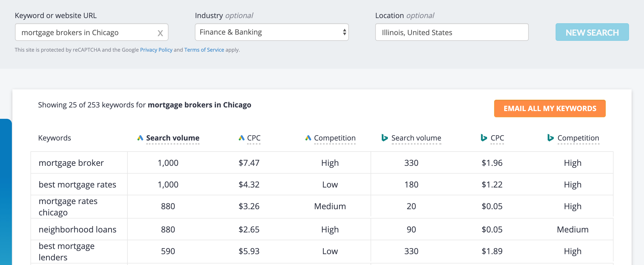Click the Location field with Illinois, United States
The width and height of the screenshot is (644, 265).
[452, 32]
